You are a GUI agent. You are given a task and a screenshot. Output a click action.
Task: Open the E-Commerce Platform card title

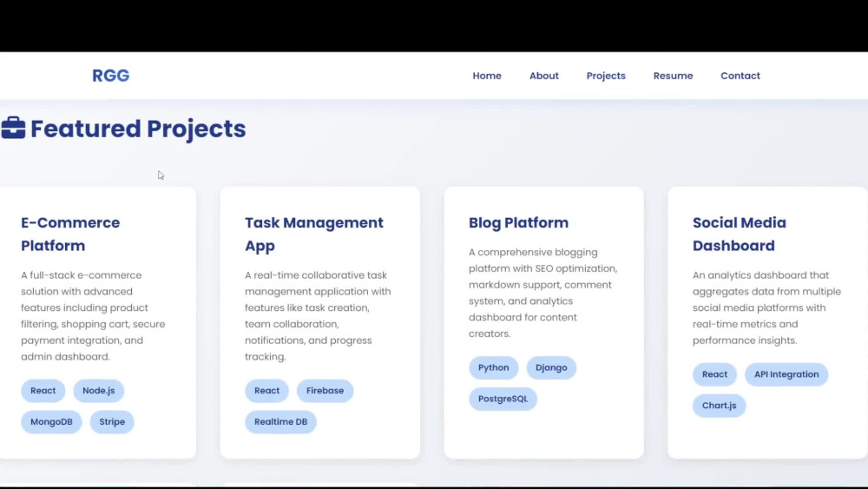(70, 234)
